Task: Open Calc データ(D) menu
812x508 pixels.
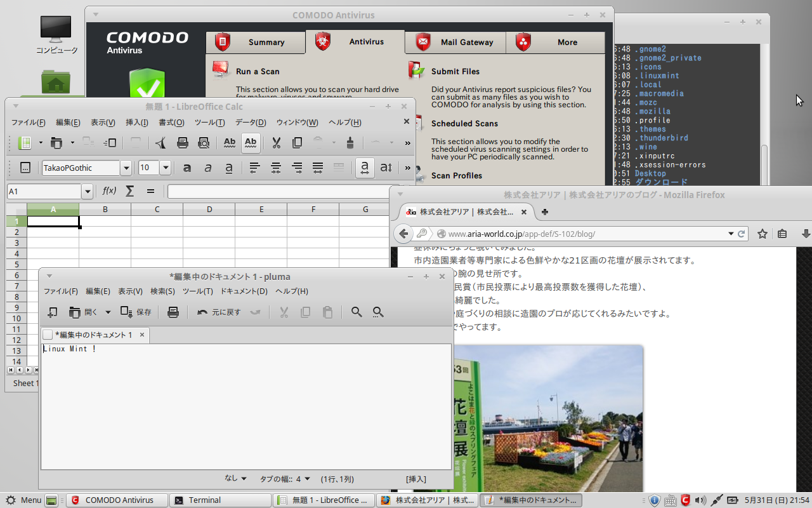Action: (x=251, y=123)
